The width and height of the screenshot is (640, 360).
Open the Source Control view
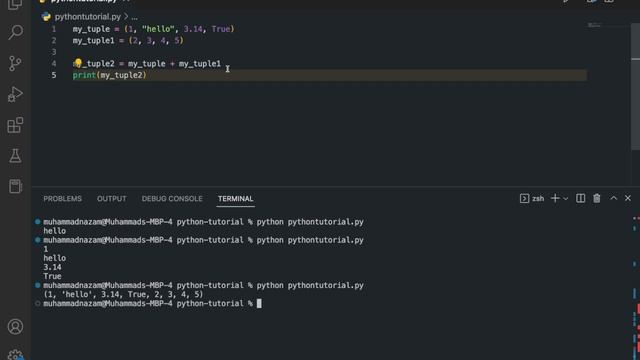pyautogui.click(x=15, y=63)
